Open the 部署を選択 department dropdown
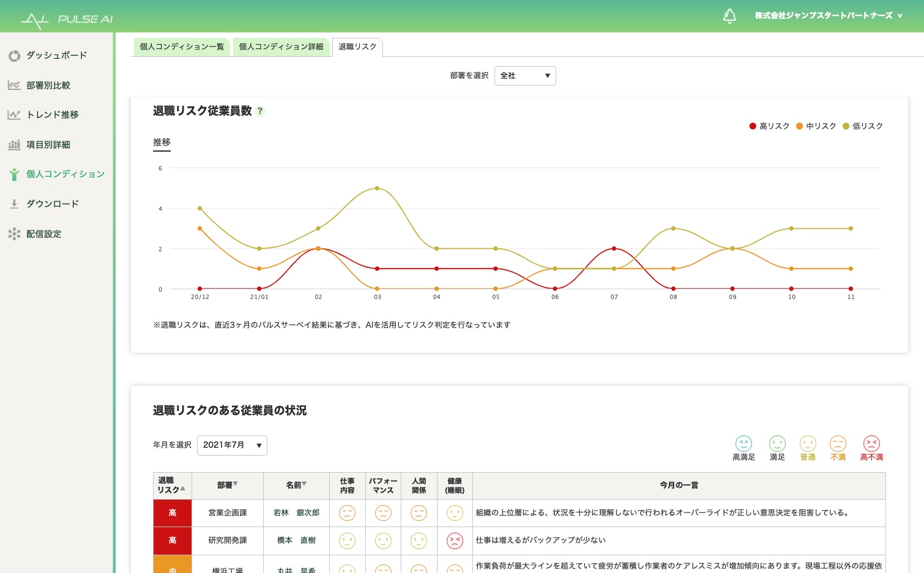This screenshot has height=573, width=924. [x=525, y=76]
